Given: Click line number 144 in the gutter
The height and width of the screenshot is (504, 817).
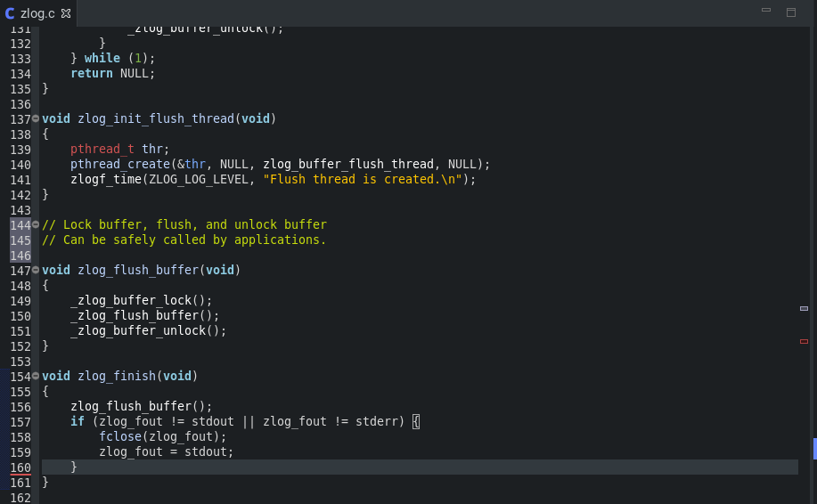Looking at the screenshot, I should click(20, 225).
